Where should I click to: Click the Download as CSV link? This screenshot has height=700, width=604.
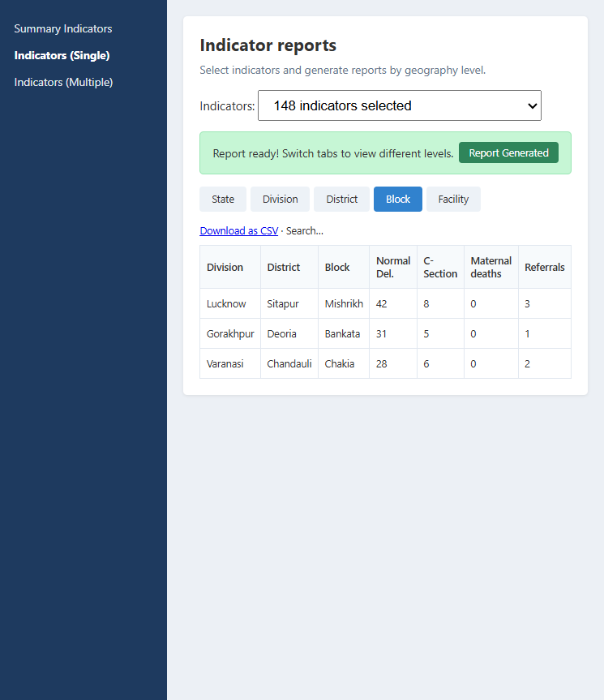(x=238, y=231)
